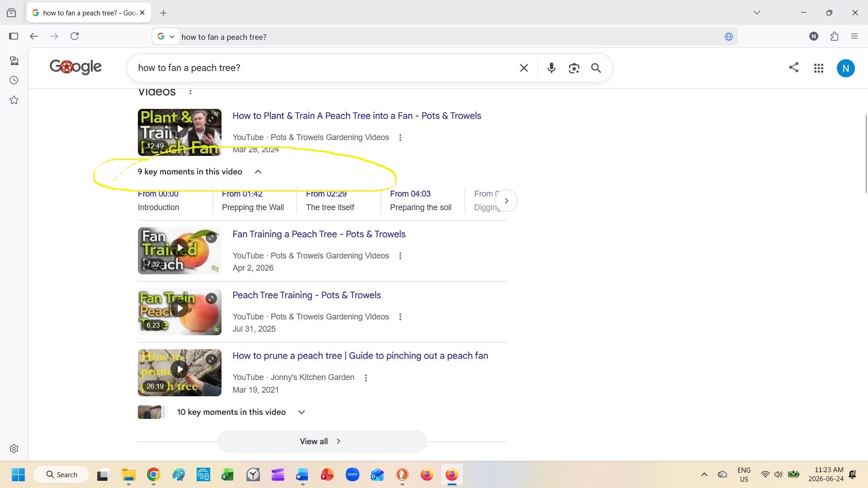Open a new browser tab
868x488 pixels.
[x=164, y=13]
